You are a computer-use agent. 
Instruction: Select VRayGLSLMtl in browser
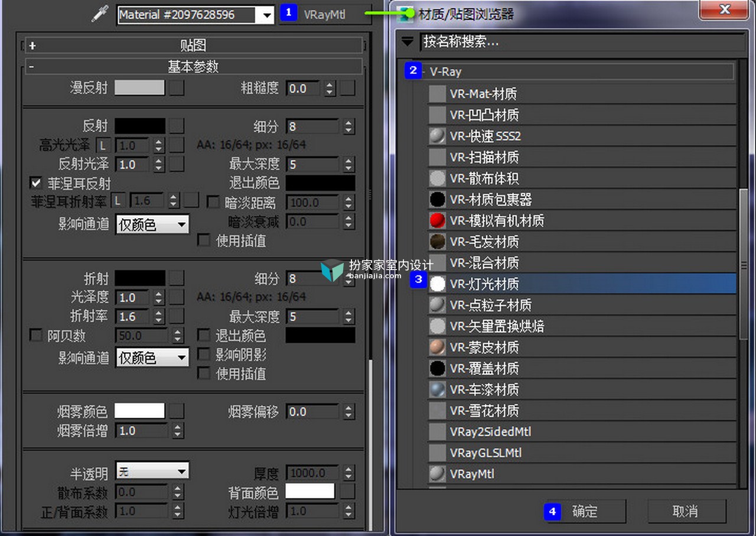[582, 453]
